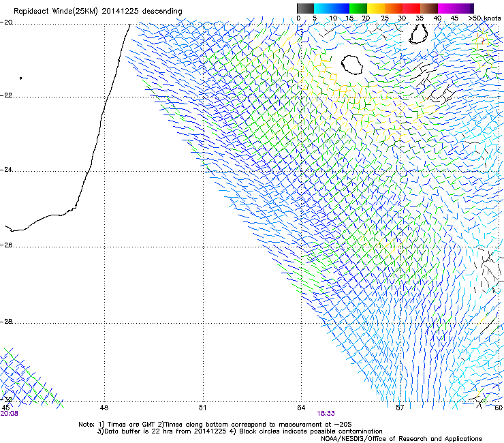The height and width of the screenshot is (443, 504).
Task: Select the blue 10-15 knots legend swatch
Action: coord(341,8)
